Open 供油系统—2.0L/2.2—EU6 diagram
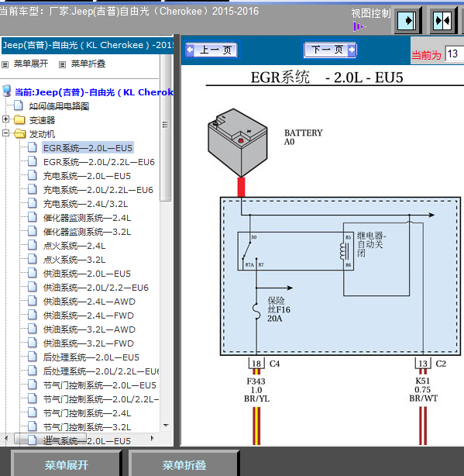The height and width of the screenshot is (476, 464). tap(95, 288)
